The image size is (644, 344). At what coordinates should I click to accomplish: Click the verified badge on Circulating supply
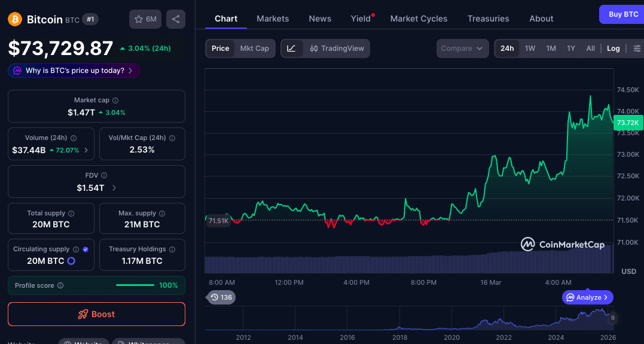click(x=86, y=249)
